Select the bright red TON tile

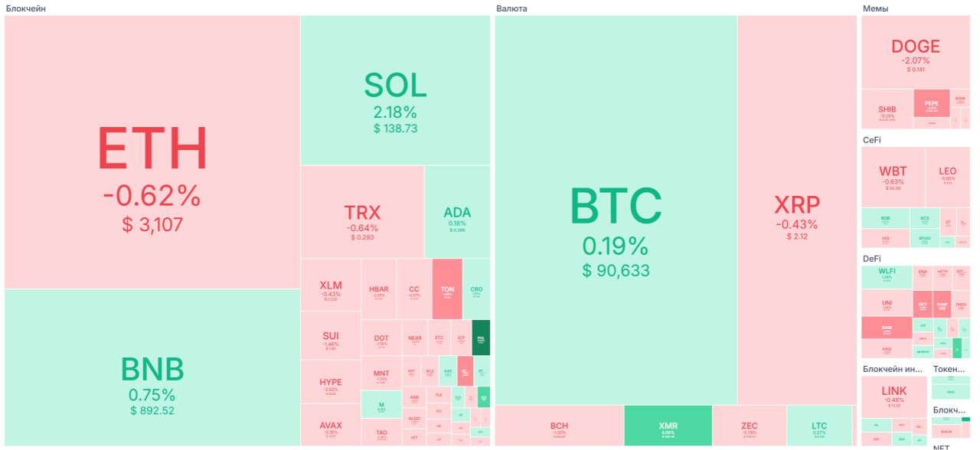point(447,289)
